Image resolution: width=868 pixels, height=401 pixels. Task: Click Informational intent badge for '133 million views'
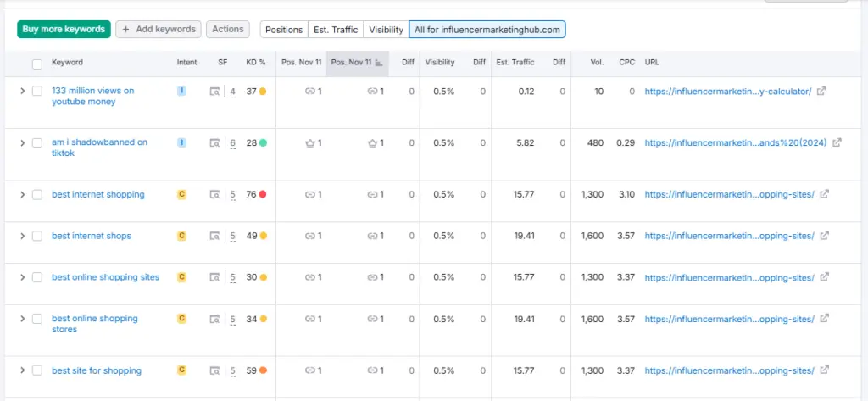[x=181, y=91]
